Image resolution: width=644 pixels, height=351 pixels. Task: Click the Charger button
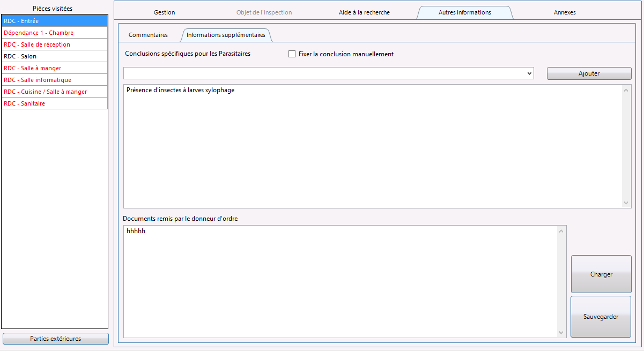[x=601, y=274]
